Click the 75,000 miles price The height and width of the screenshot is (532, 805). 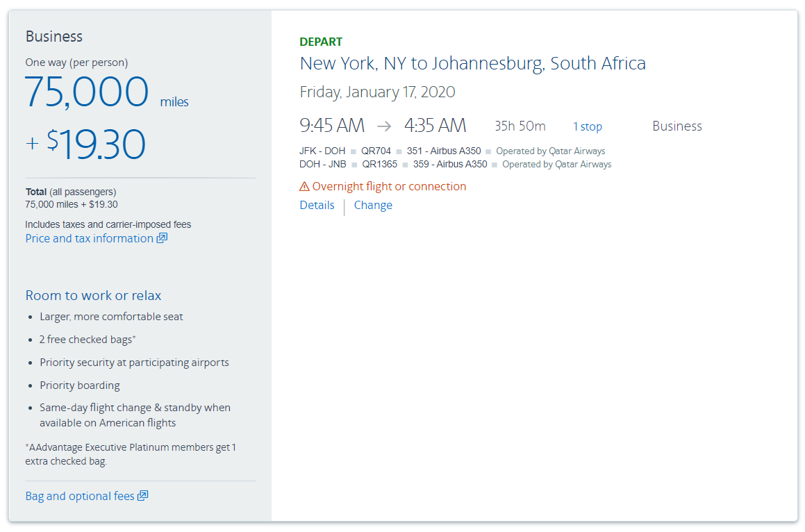[x=87, y=92]
